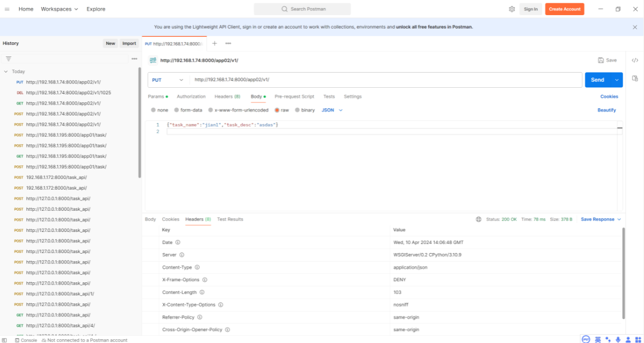Open the Authorization tab
Image resolution: width=644 pixels, height=343 pixels.
coord(191,96)
